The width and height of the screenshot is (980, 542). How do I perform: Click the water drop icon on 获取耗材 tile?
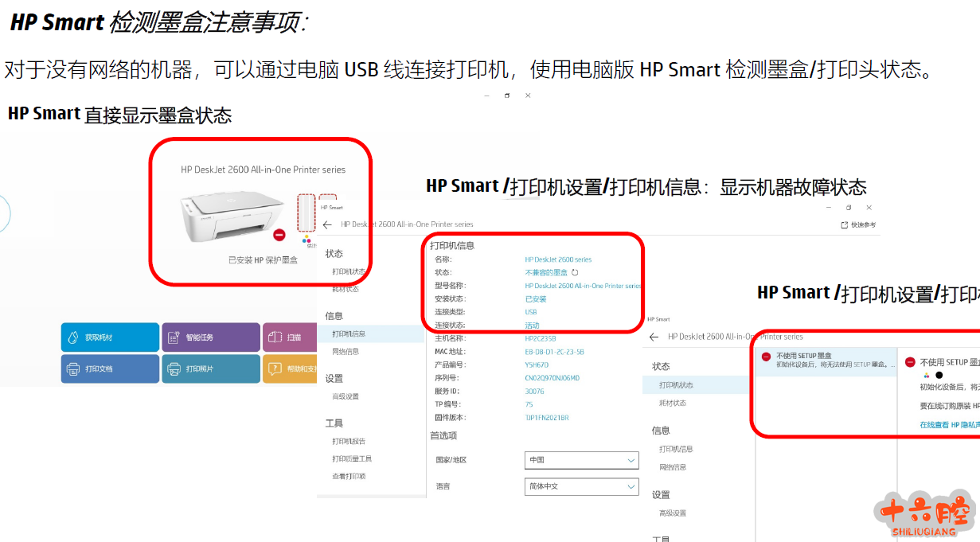(x=73, y=337)
